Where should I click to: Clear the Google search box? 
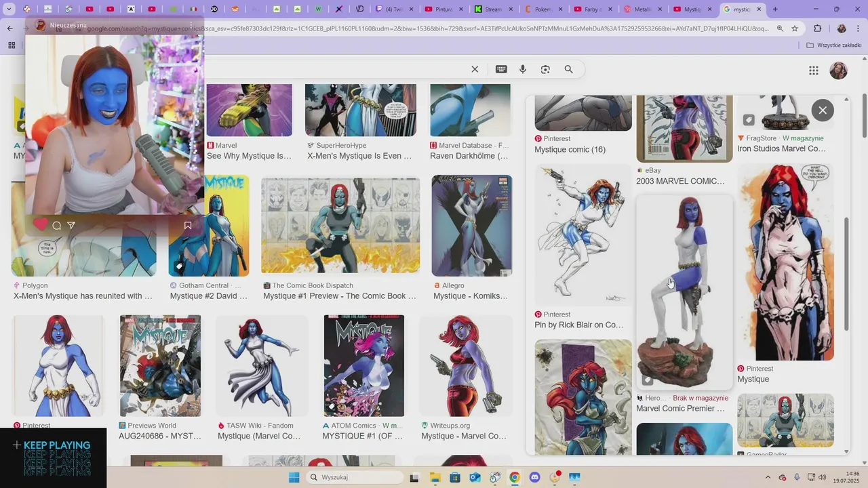475,69
